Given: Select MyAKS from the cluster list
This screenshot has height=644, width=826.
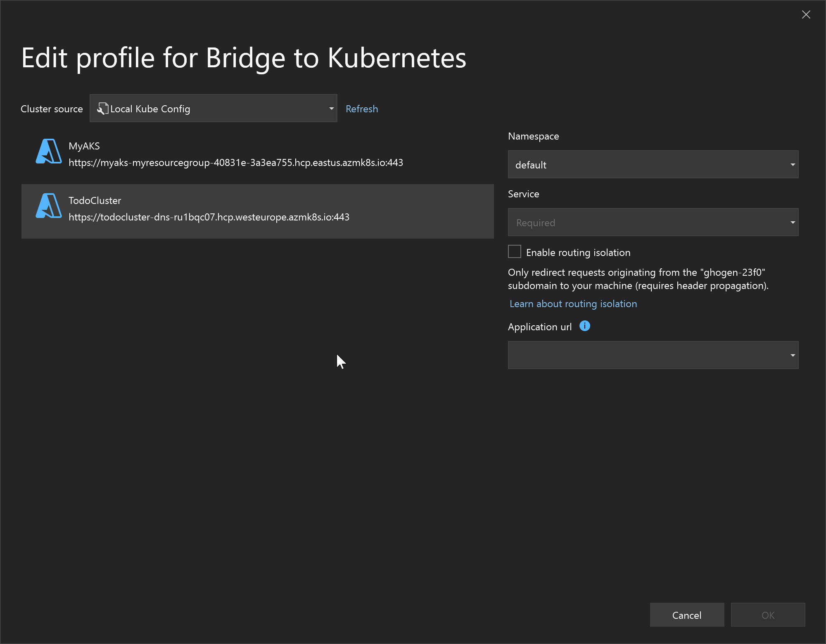Looking at the screenshot, I should point(257,154).
